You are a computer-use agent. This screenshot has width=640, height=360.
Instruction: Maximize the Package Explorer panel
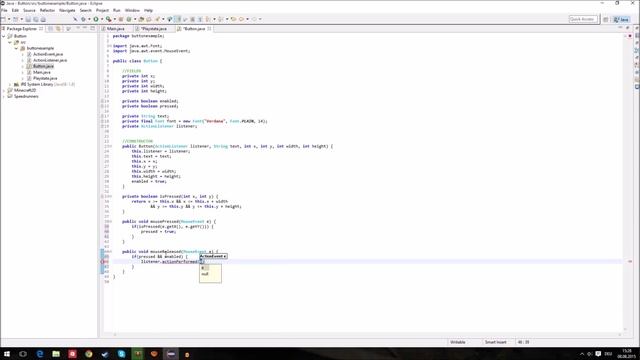tap(93, 28)
